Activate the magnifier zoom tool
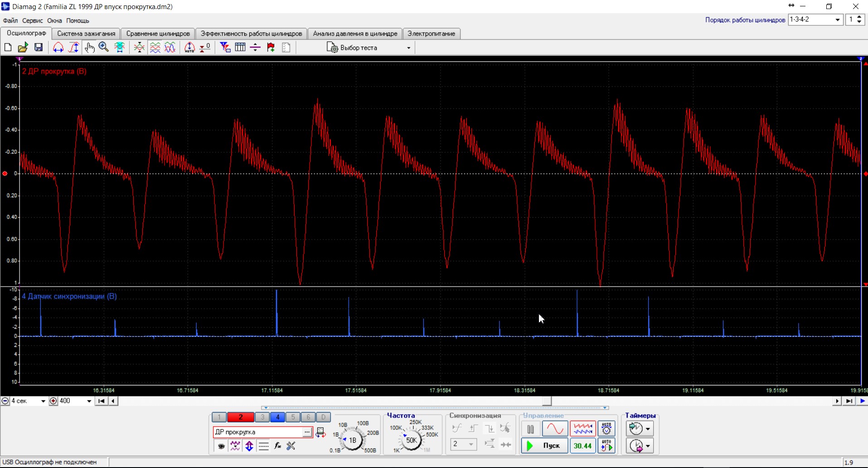The height and width of the screenshot is (468, 868). tap(104, 47)
